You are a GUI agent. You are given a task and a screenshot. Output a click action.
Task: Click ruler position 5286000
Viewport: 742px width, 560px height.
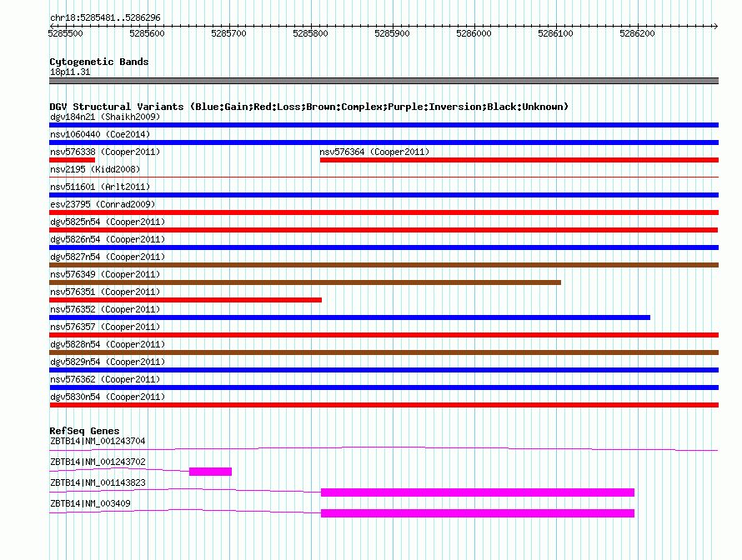(474, 33)
